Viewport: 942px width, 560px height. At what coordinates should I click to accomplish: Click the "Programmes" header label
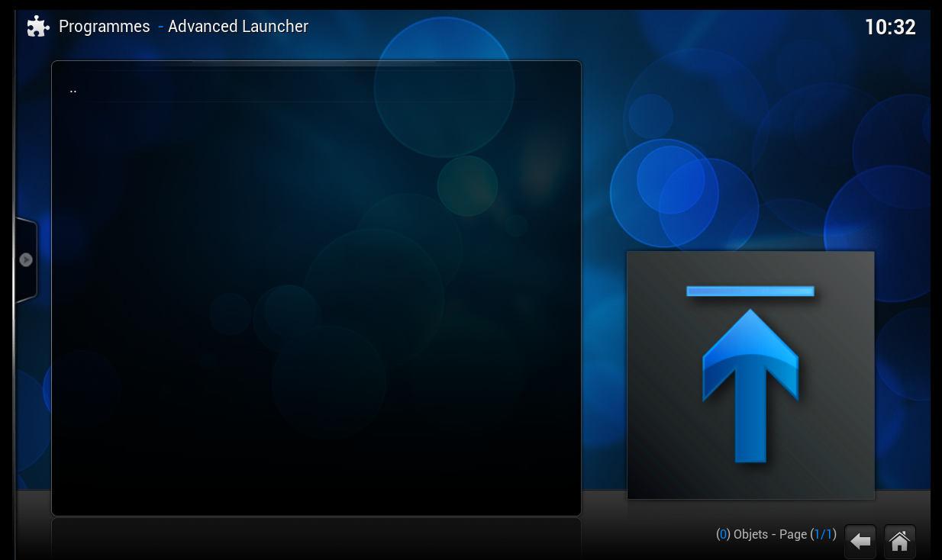[x=105, y=27]
